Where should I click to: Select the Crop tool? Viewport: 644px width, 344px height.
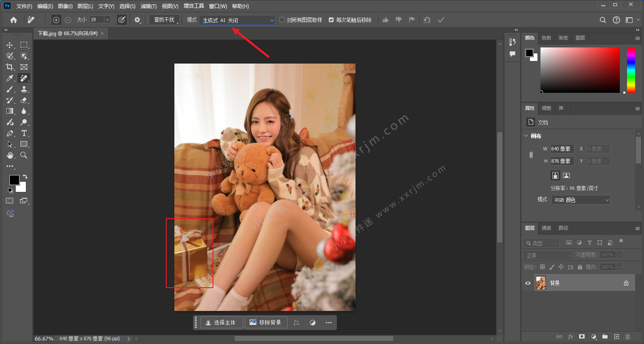10,67
